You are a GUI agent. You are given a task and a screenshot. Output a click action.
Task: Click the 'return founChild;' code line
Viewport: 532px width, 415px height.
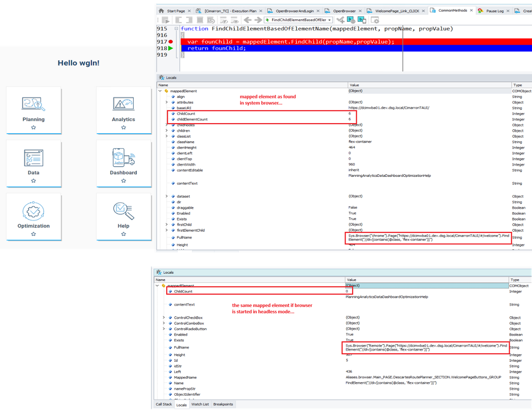(216, 48)
